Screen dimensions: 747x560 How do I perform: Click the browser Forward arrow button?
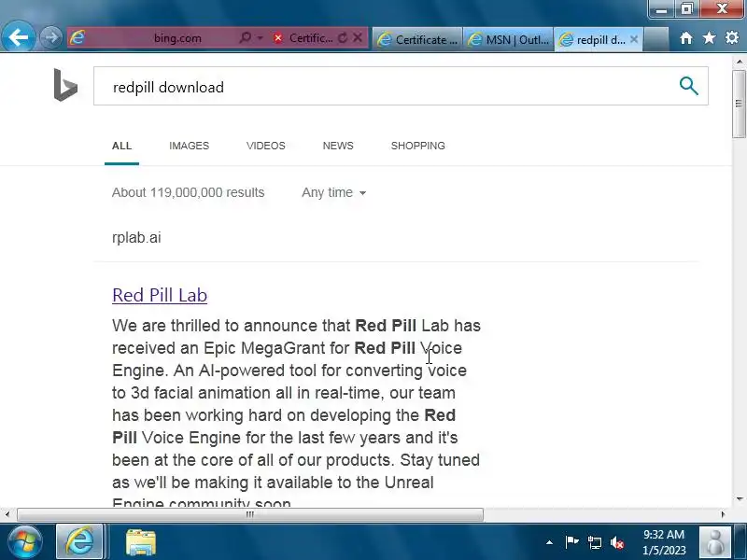point(50,37)
